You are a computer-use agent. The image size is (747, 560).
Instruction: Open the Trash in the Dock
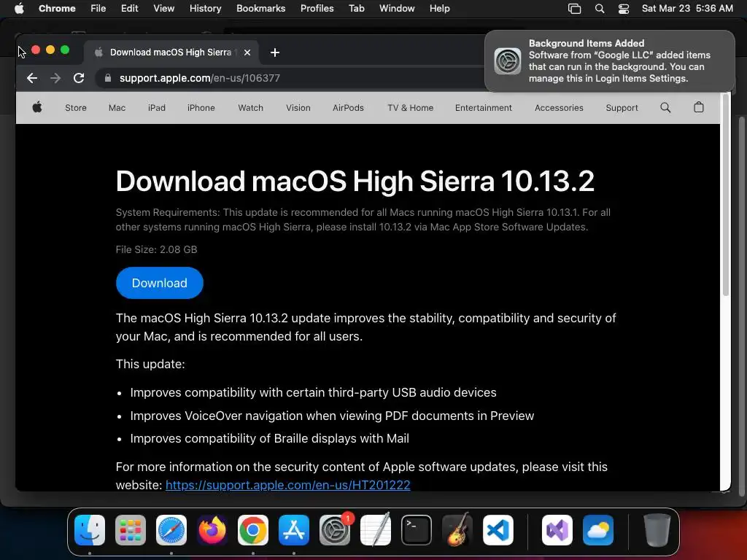coord(657,530)
